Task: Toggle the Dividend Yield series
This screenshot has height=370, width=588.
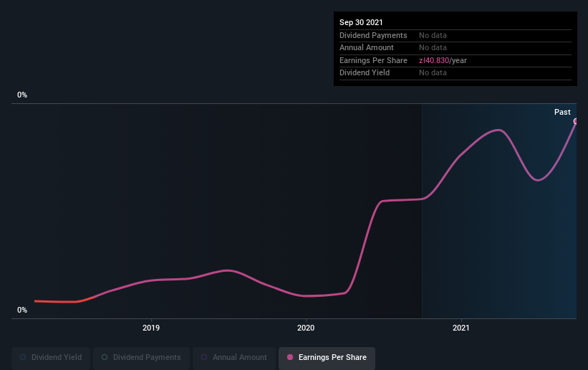Action: (51, 357)
